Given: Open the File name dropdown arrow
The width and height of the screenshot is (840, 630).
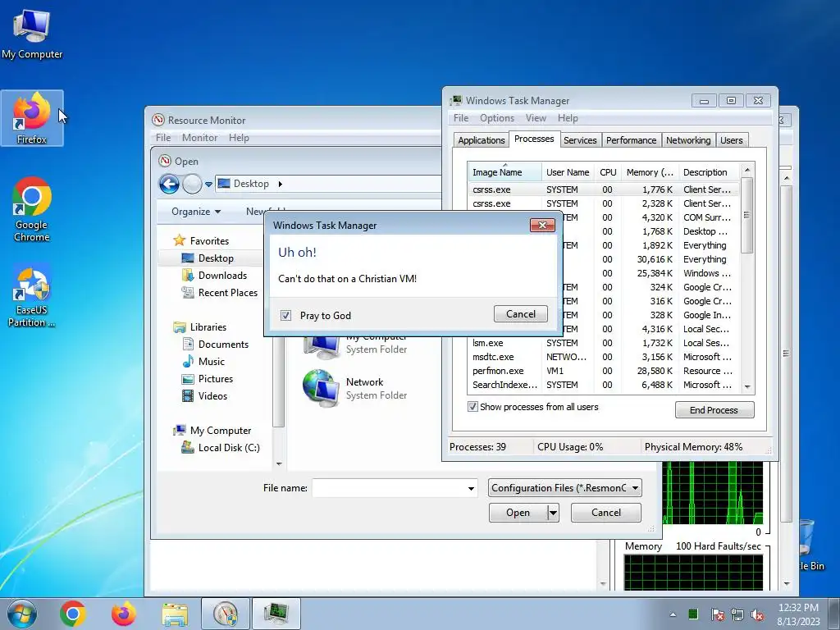Looking at the screenshot, I should coord(471,488).
